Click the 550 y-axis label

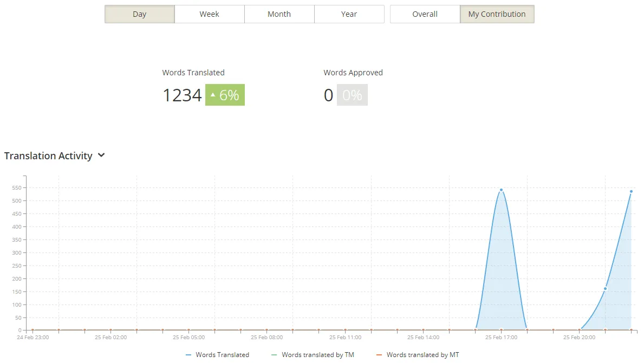coord(17,187)
